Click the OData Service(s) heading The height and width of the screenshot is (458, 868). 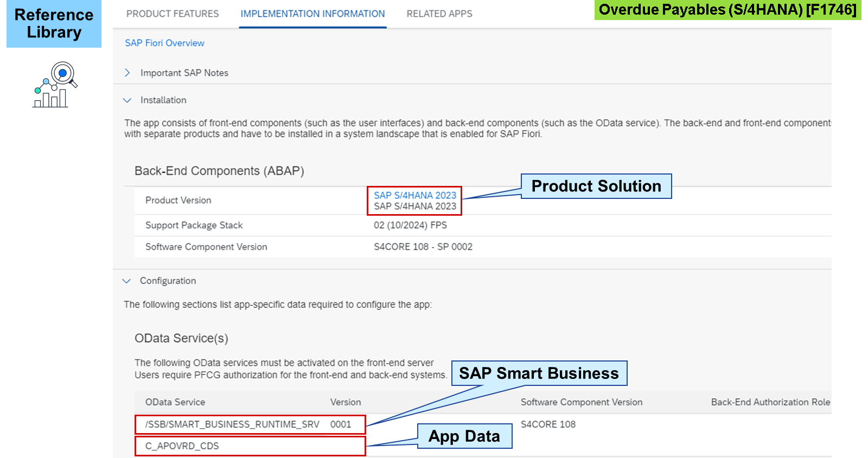(x=181, y=338)
